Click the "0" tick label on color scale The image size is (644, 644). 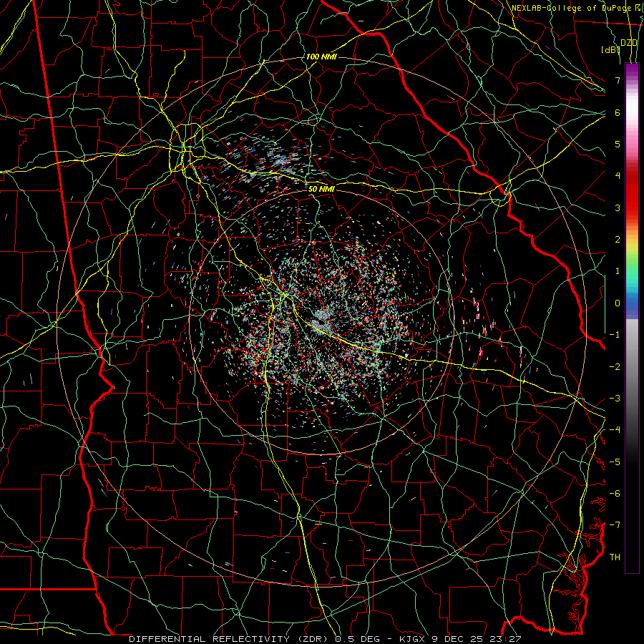click(x=618, y=303)
